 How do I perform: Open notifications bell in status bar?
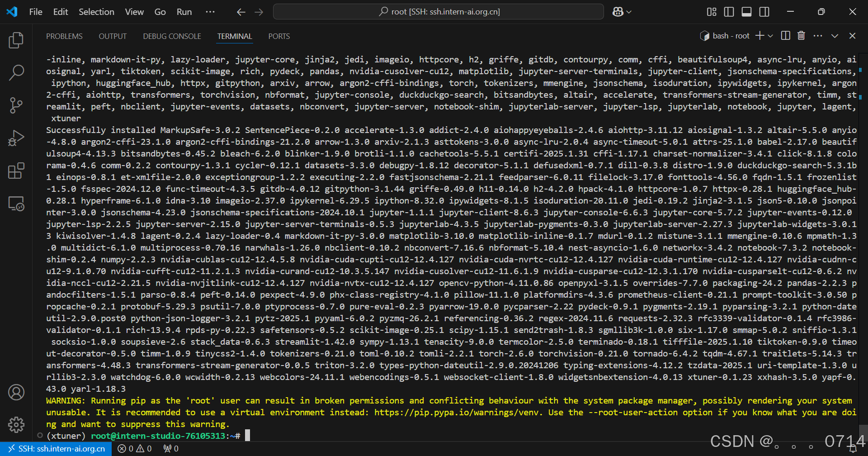click(x=853, y=449)
